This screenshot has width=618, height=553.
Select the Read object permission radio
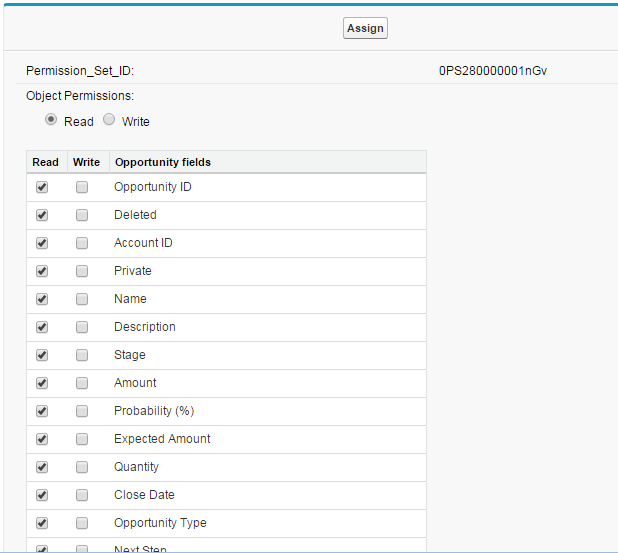click(51, 120)
